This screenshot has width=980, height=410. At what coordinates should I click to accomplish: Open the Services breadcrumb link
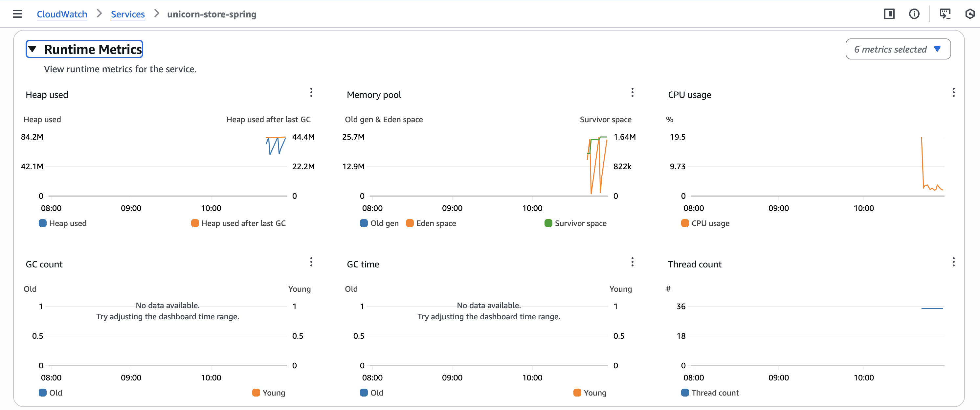coord(128,14)
